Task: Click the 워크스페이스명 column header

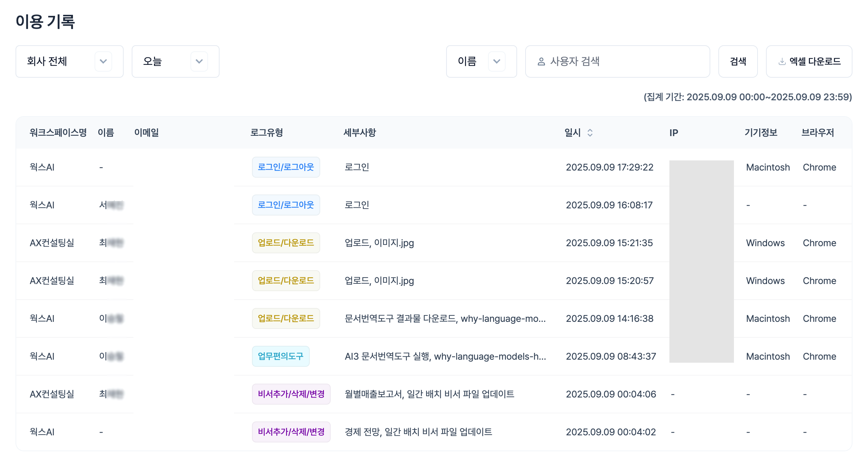Action: (58, 133)
